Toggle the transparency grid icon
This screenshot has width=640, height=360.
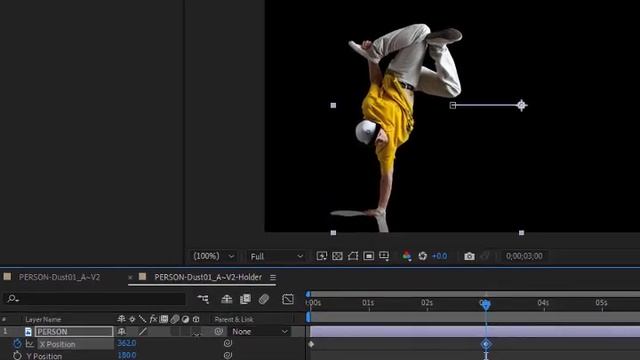pyautogui.click(x=337, y=256)
